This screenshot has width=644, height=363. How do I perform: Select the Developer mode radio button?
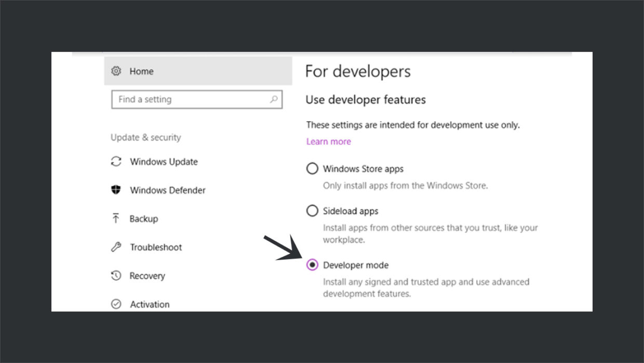click(x=312, y=265)
